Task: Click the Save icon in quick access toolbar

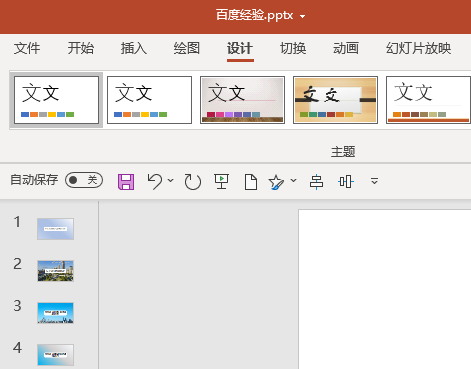Action: 126,182
